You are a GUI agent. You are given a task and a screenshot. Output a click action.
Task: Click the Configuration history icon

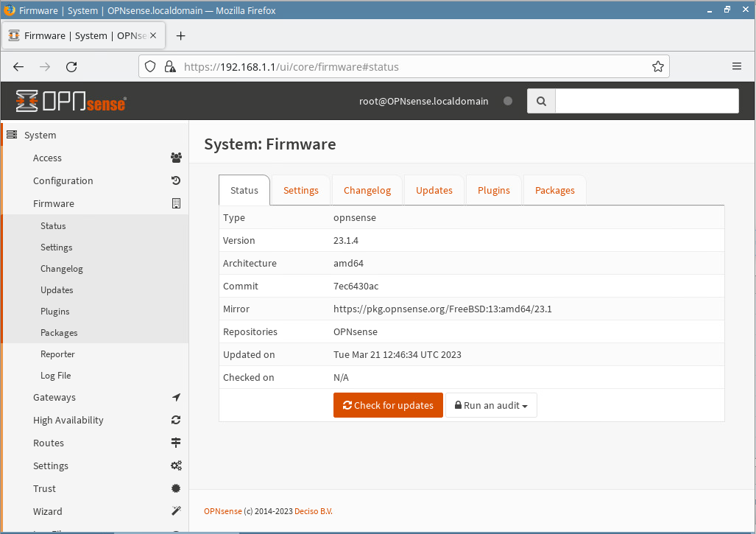(176, 180)
